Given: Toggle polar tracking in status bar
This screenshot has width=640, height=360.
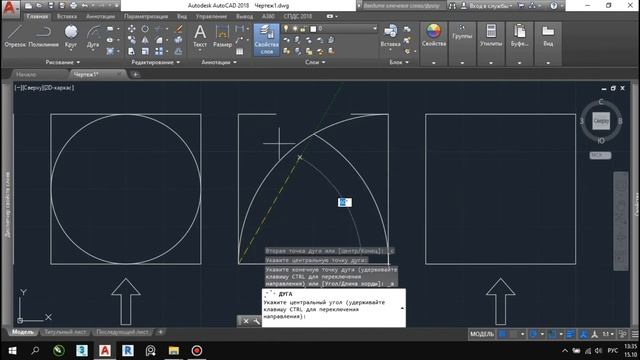Looking at the screenshot, I should point(533,334).
